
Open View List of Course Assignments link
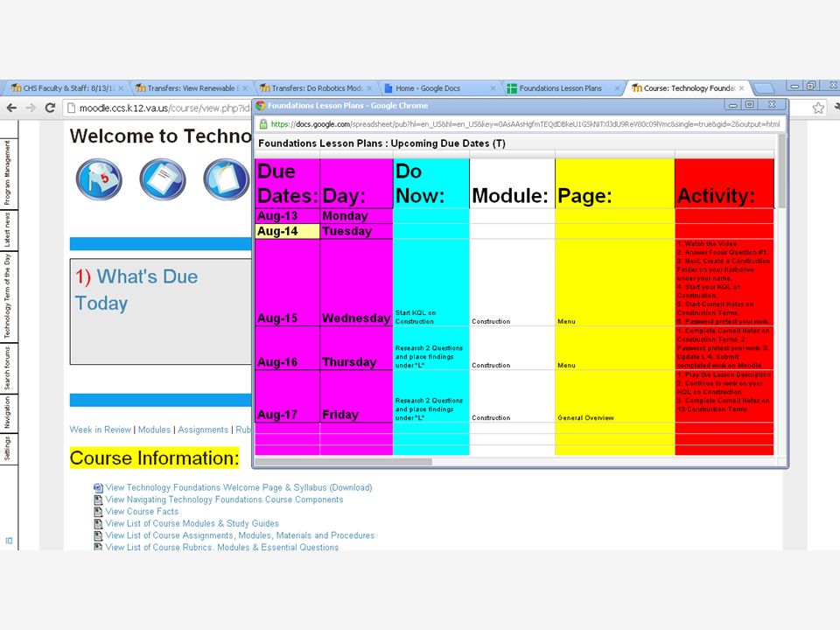tap(240, 535)
